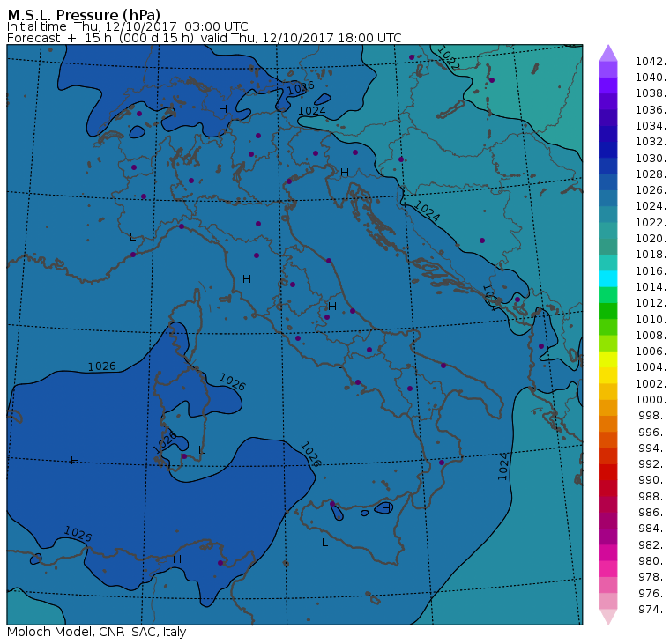Select legend value 1036.
This screenshot has height=644, width=670.
tap(651, 110)
